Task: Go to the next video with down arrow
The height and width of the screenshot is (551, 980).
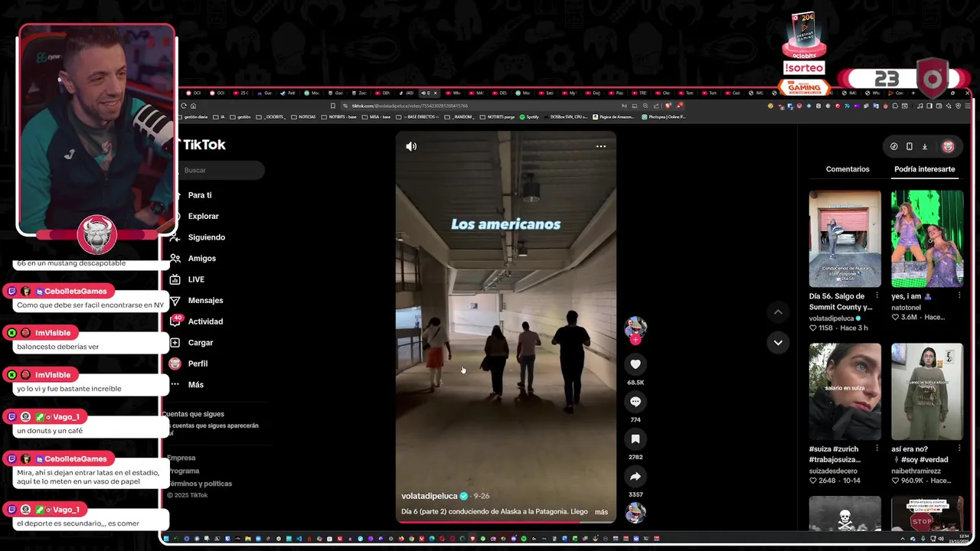Action: 778,342
